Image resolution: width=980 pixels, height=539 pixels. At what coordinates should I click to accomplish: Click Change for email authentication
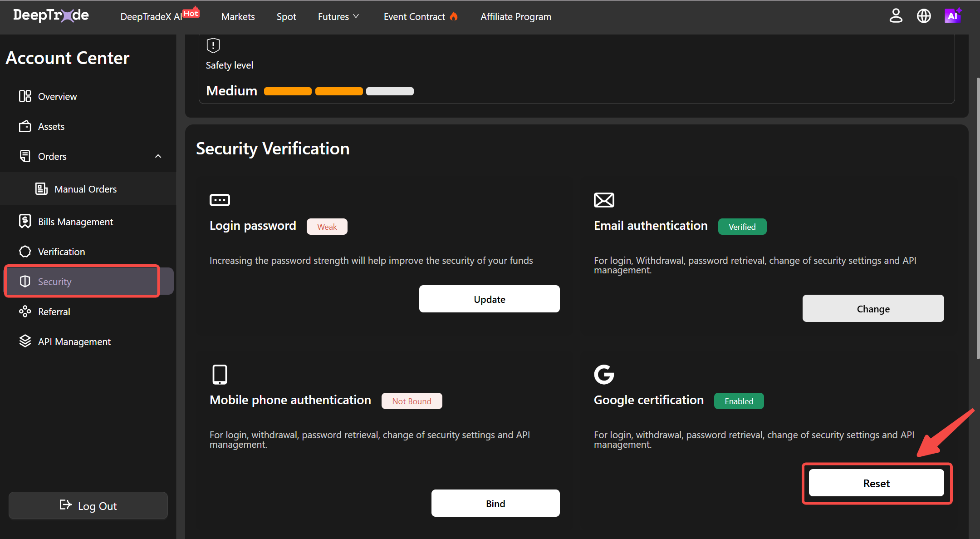pyautogui.click(x=873, y=308)
